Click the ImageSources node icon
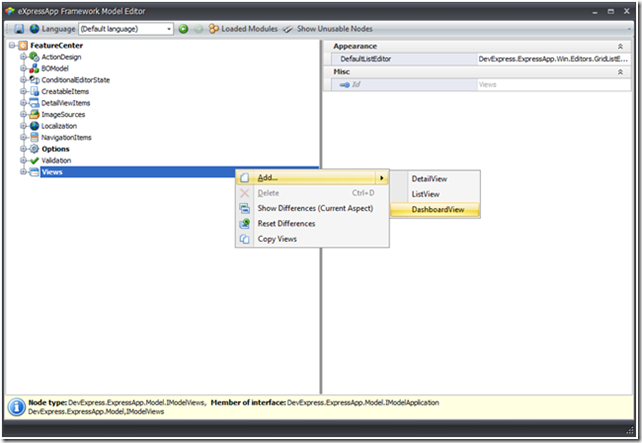Viewport: 642px width, 443px height. tap(34, 114)
